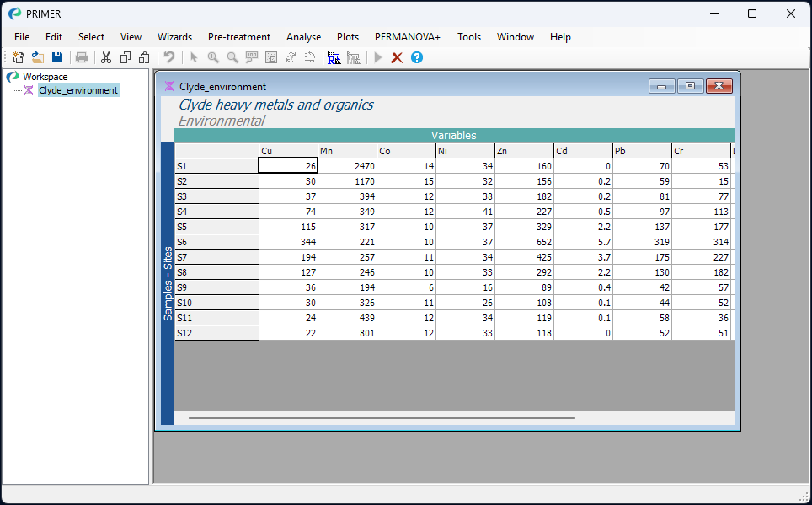The image size is (812, 505).
Task: Cut the selected cell with scissors icon
Action: pos(106,56)
